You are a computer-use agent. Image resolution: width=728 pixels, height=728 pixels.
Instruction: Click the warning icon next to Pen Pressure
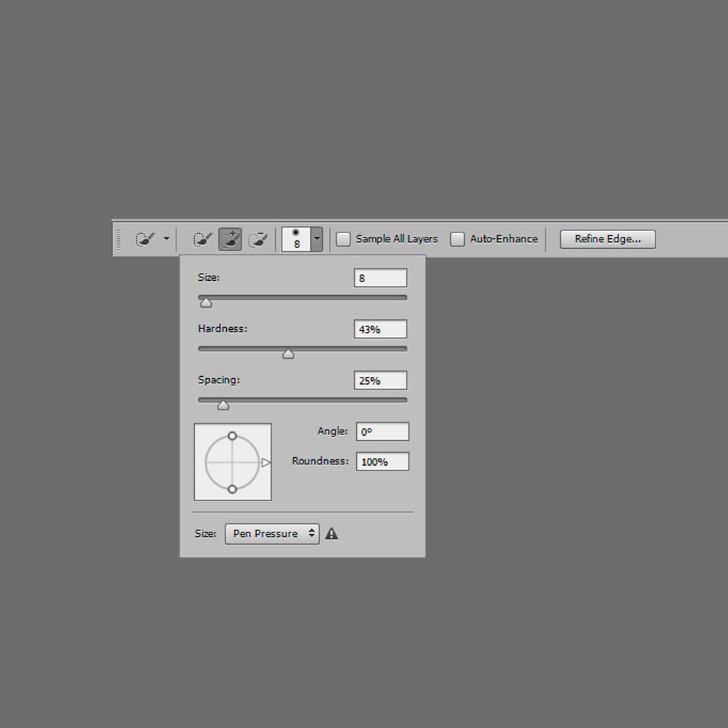tap(332, 533)
